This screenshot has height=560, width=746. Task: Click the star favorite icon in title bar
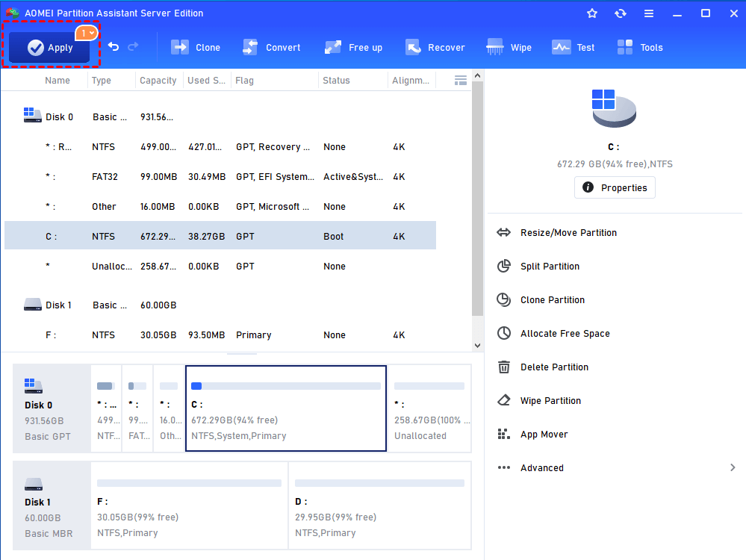[592, 13]
